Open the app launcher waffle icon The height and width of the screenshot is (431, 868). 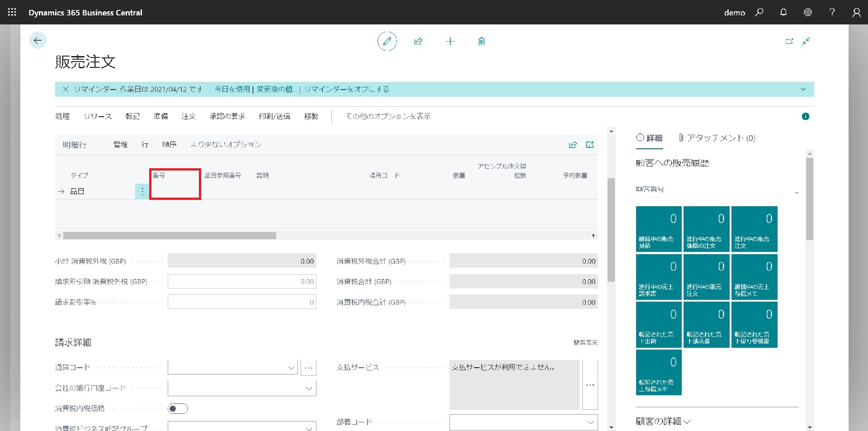tap(12, 12)
